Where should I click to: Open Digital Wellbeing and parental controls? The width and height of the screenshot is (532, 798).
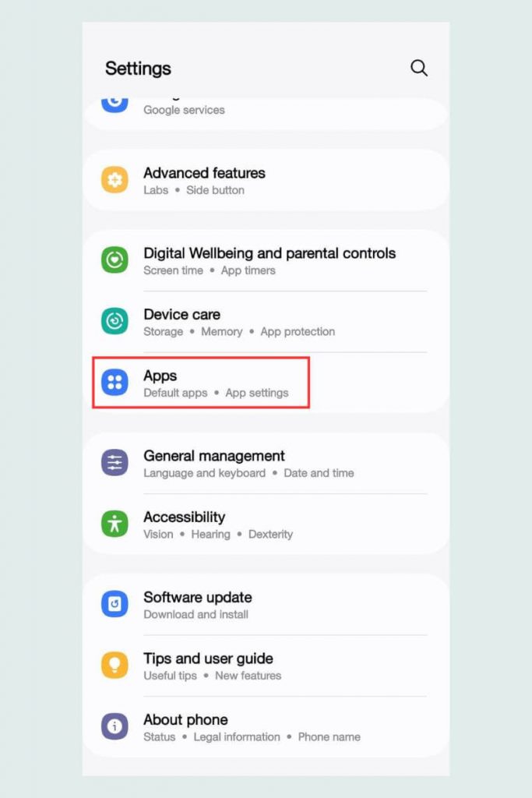(266, 260)
